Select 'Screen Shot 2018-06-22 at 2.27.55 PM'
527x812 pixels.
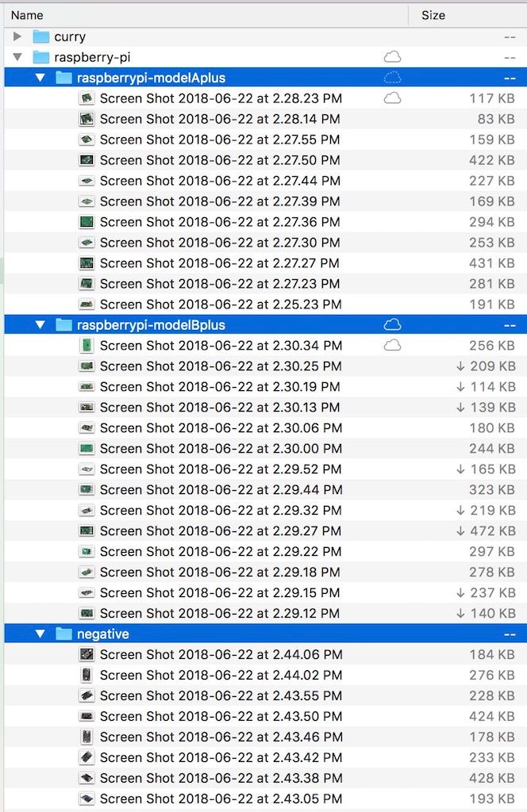(x=220, y=140)
